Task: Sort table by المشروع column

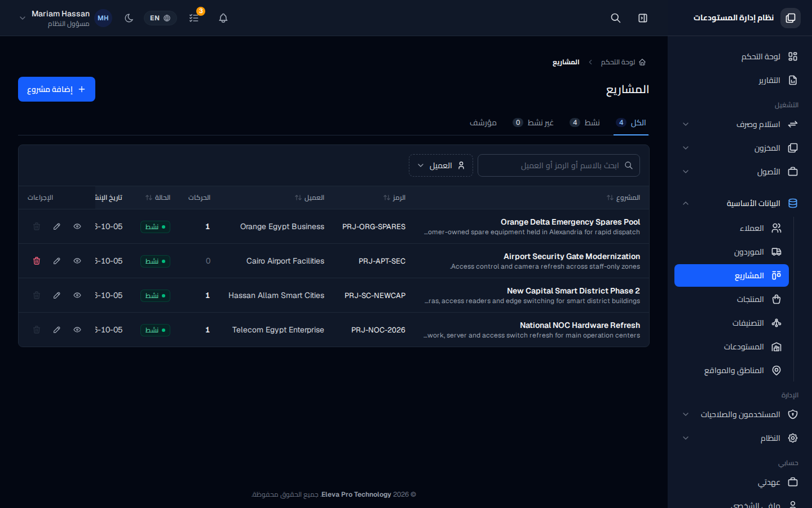Action: (x=623, y=198)
